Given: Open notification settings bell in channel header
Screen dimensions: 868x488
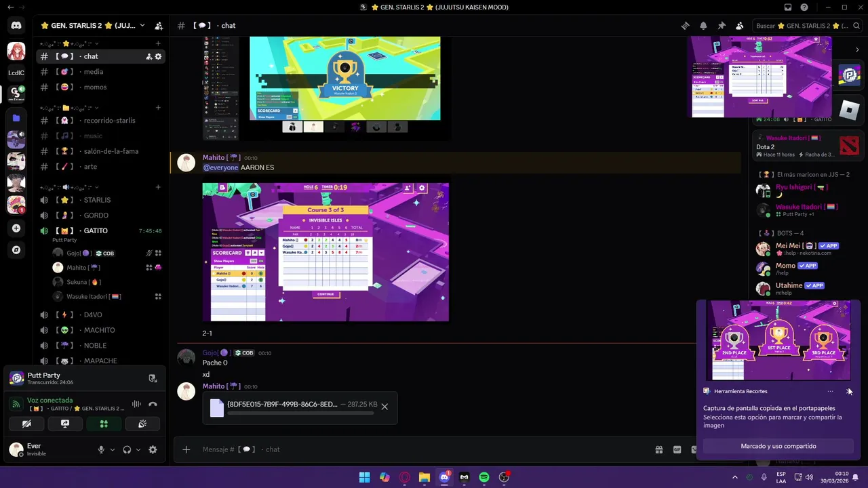Looking at the screenshot, I should click(703, 26).
